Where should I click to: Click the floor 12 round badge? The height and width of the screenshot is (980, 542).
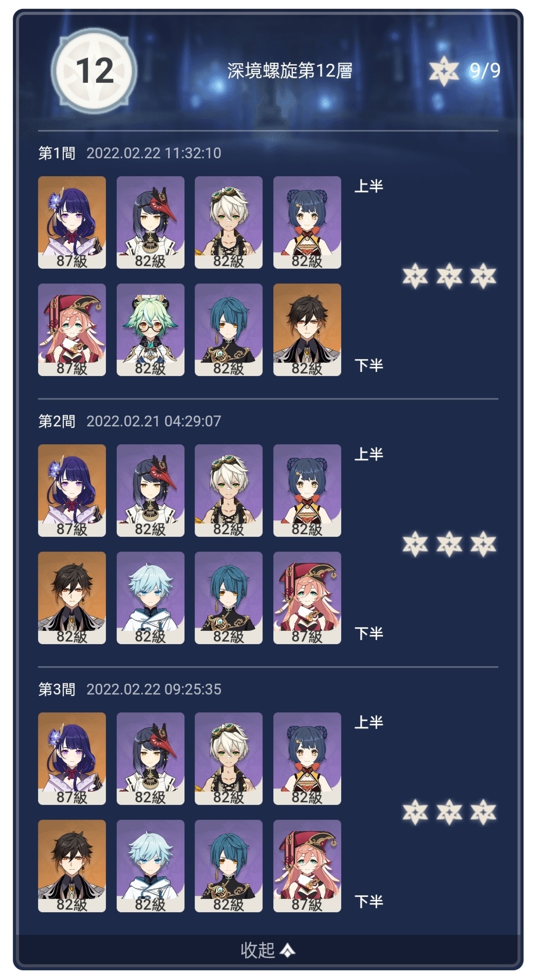[x=94, y=71]
